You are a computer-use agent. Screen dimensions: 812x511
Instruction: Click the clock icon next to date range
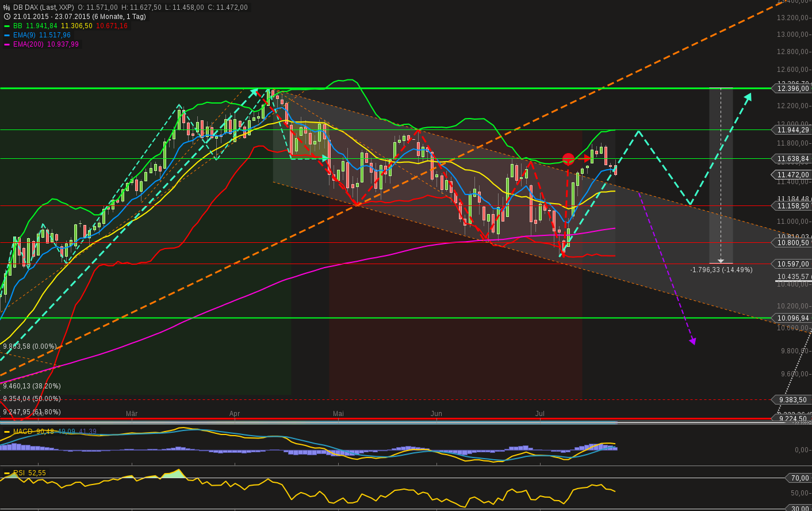point(7,17)
